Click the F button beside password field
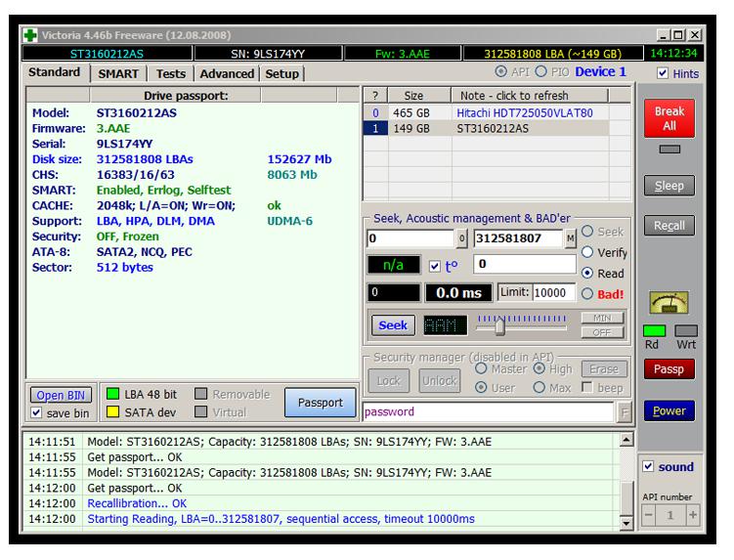The image size is (734, 560). pos(624,412)
